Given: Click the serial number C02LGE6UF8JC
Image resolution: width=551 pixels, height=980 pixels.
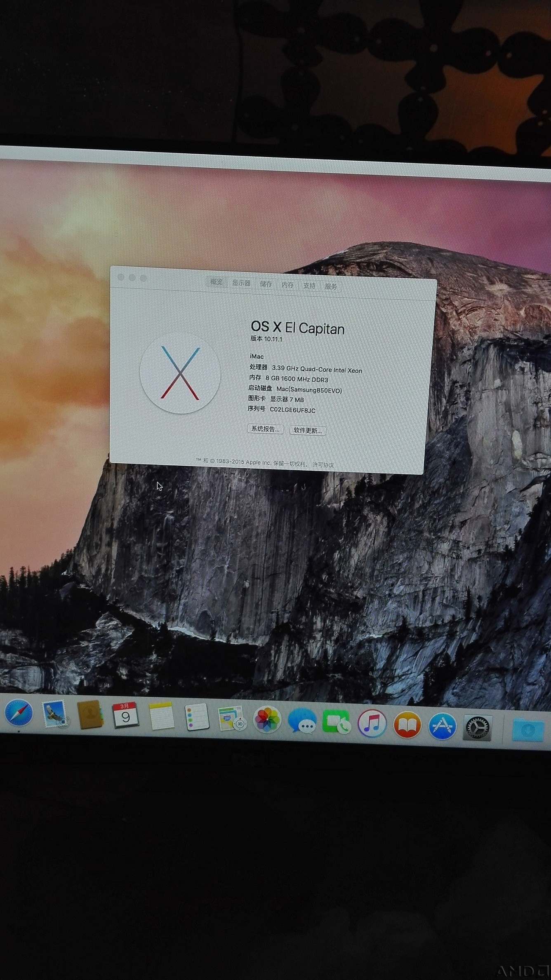Looking at the screenshot, I should point(292,410).
